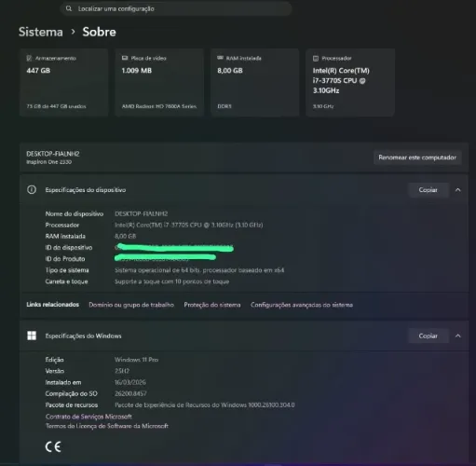Open 'Configurações avançadas do sistema' link

302,305
